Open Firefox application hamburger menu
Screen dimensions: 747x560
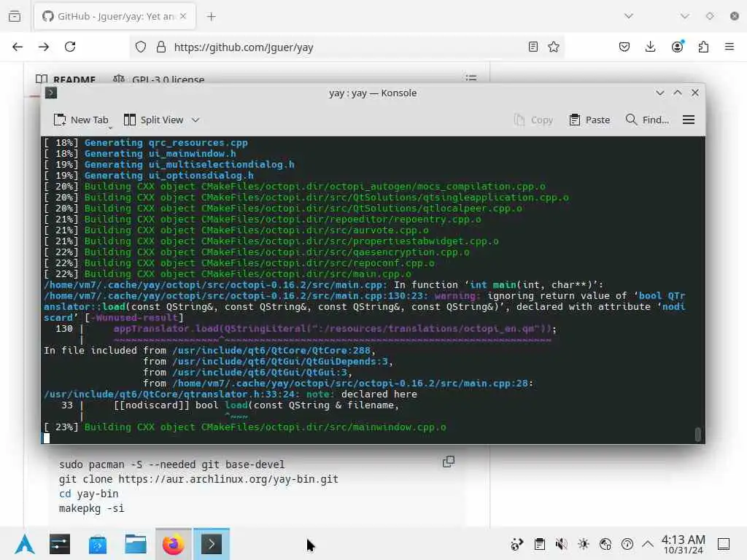click(729, 47)
